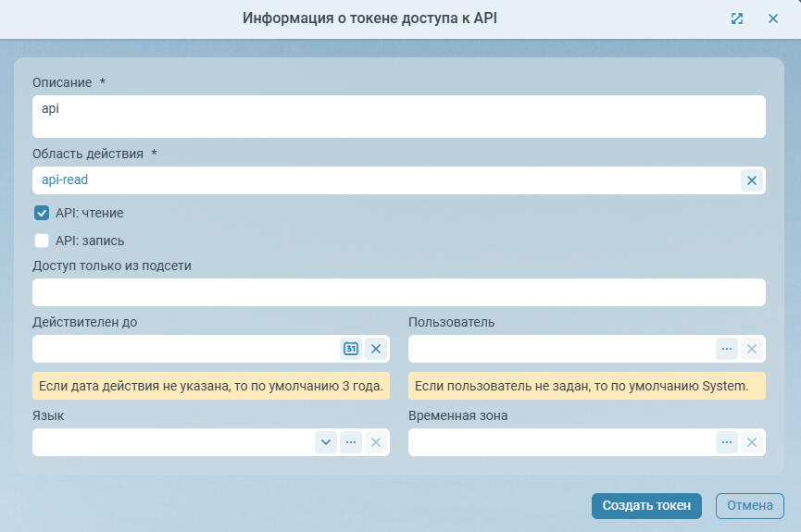Click the 'Действителен до' date input
801x532 pixels.
[185, 349]
